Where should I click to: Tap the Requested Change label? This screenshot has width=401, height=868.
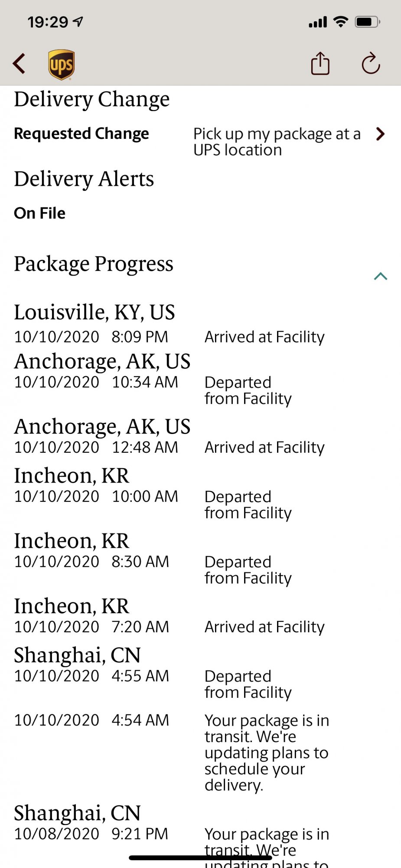(x=82, y=134)
